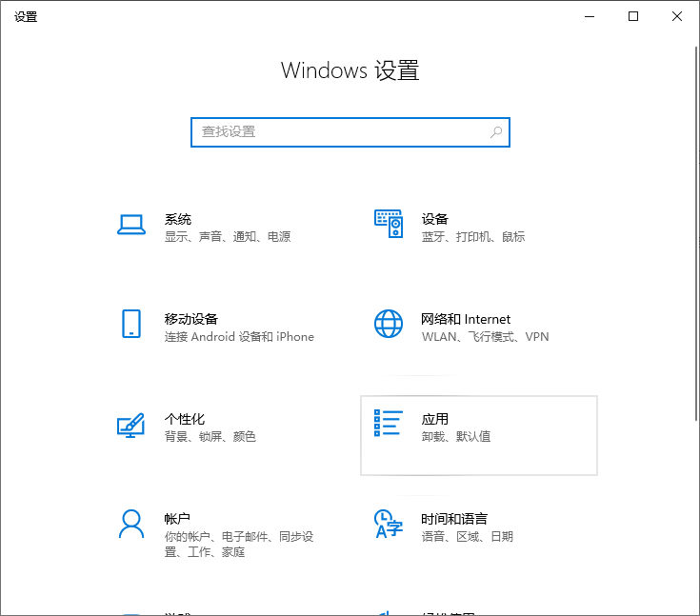Click the 时间和语言 clock-letter icon
This screenshot has height=616, width=700.
[389, 524]
